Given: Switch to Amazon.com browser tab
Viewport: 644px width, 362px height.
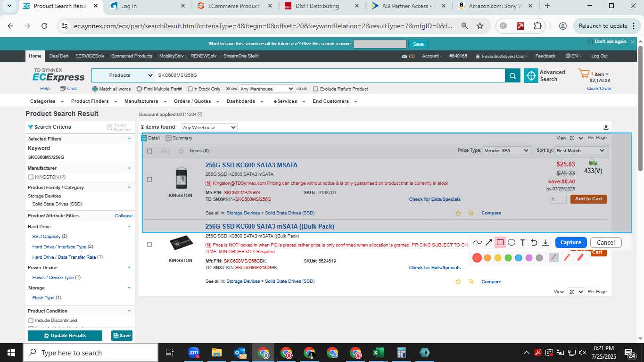Looking at the screenshot, I should (496, 6).
